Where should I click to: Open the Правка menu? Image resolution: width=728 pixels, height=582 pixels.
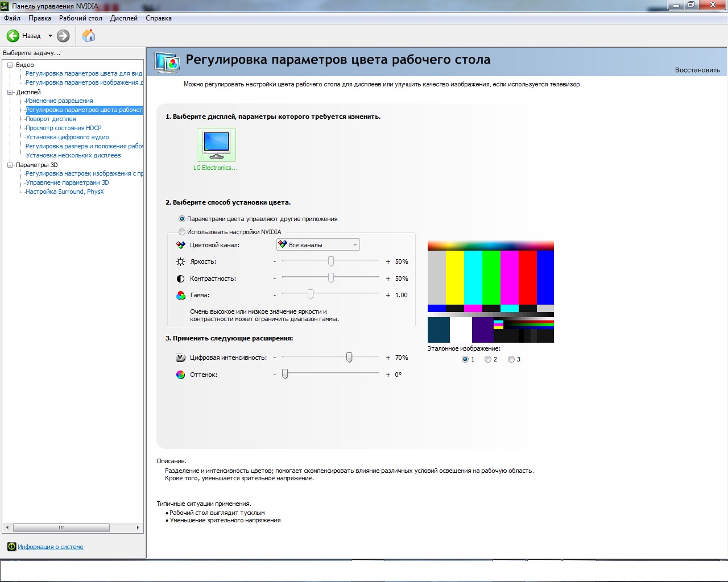tap(40, 18)
